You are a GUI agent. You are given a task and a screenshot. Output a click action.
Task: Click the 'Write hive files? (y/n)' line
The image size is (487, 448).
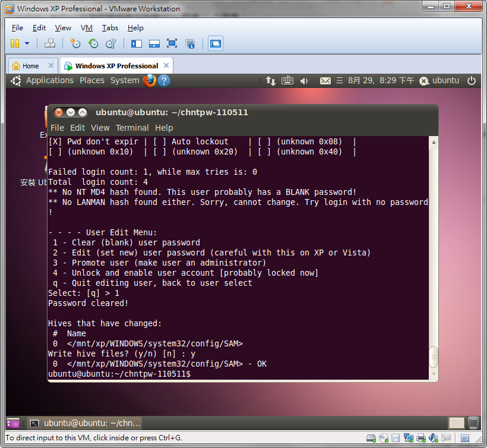click(122, 354)
